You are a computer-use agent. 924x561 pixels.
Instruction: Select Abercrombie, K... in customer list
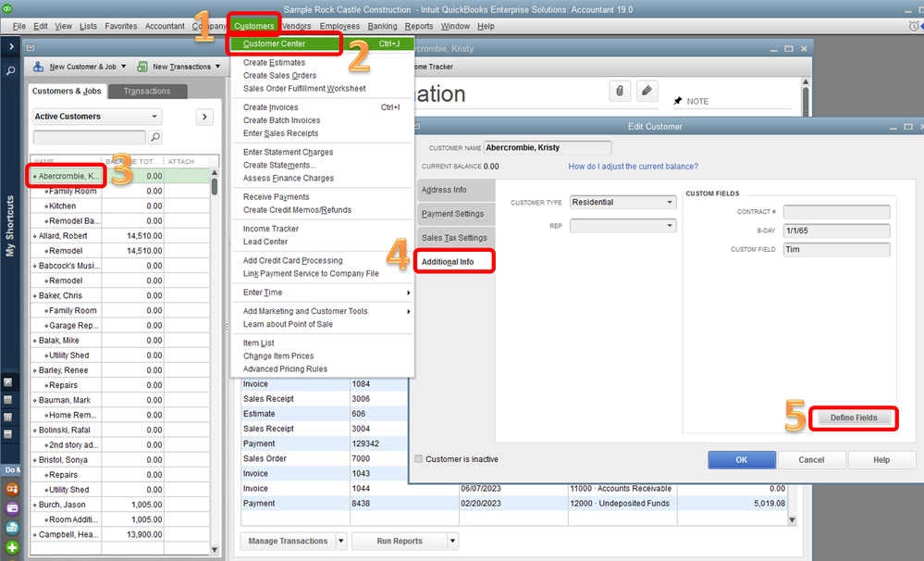[68, 176]
